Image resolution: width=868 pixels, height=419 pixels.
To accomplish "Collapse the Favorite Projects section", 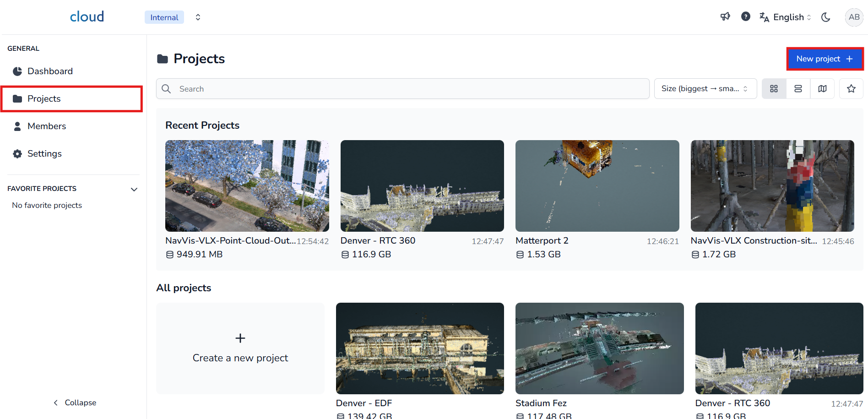I will coord(134,189).
